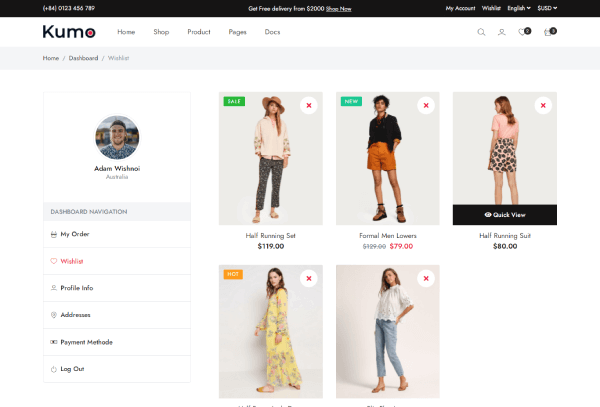Remove Half Running Set from wishlist

point(309,105)
